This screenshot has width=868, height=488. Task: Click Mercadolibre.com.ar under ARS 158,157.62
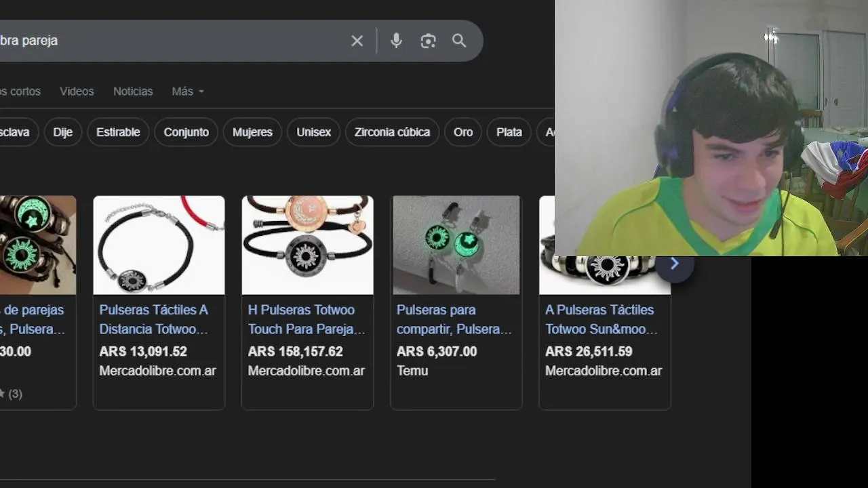[x=307, y=371]
